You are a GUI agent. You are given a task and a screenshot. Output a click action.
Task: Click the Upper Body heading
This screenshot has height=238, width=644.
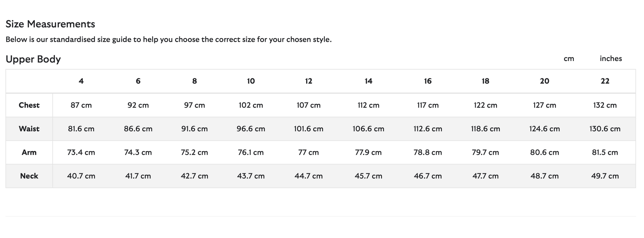point(33,59)
